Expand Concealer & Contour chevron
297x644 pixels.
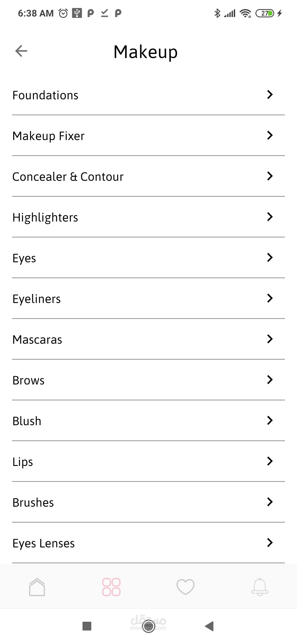click(270, 176)
